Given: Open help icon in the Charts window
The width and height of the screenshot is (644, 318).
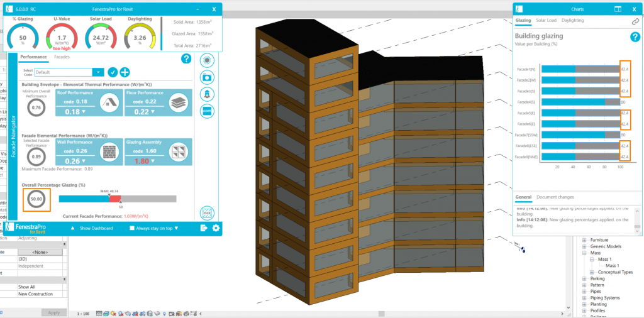Looking at the screenshot, I should pyautogui.click(x=635, y=37).
